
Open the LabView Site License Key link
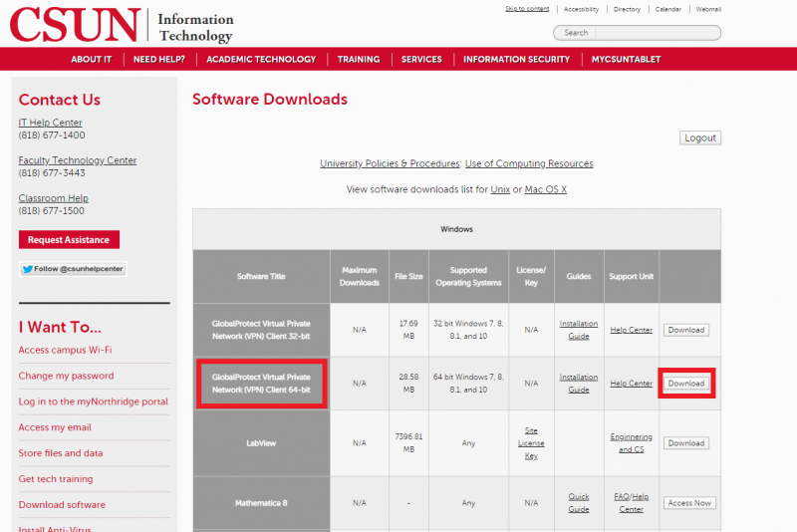(531, 443)
